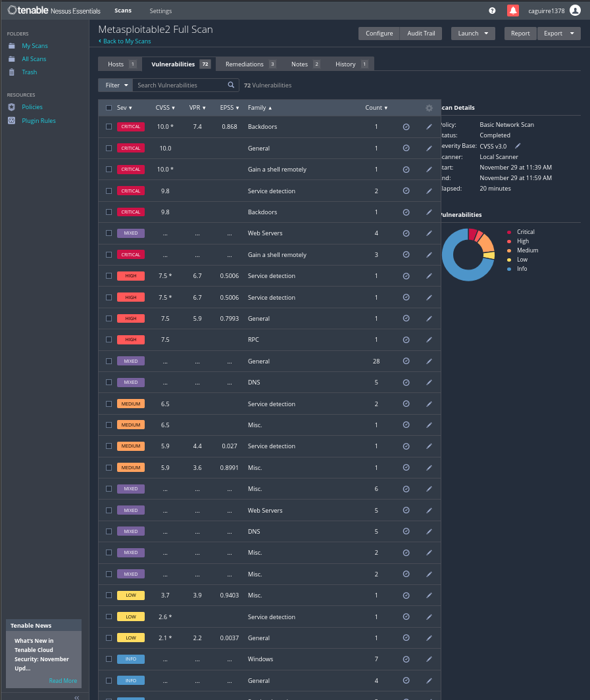Click the magnifier icon in the search box
This screenshot has width=590, height=700.
pyautogui.click(x=231, y=85)
